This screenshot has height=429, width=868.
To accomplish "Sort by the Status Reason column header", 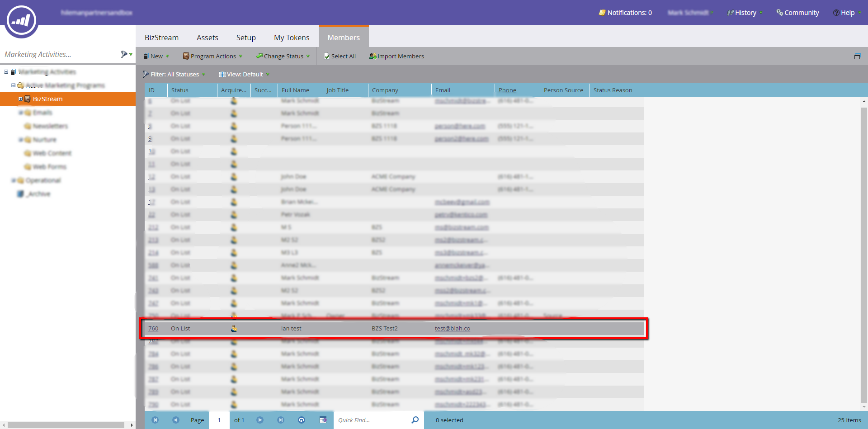I will point(617,90).
